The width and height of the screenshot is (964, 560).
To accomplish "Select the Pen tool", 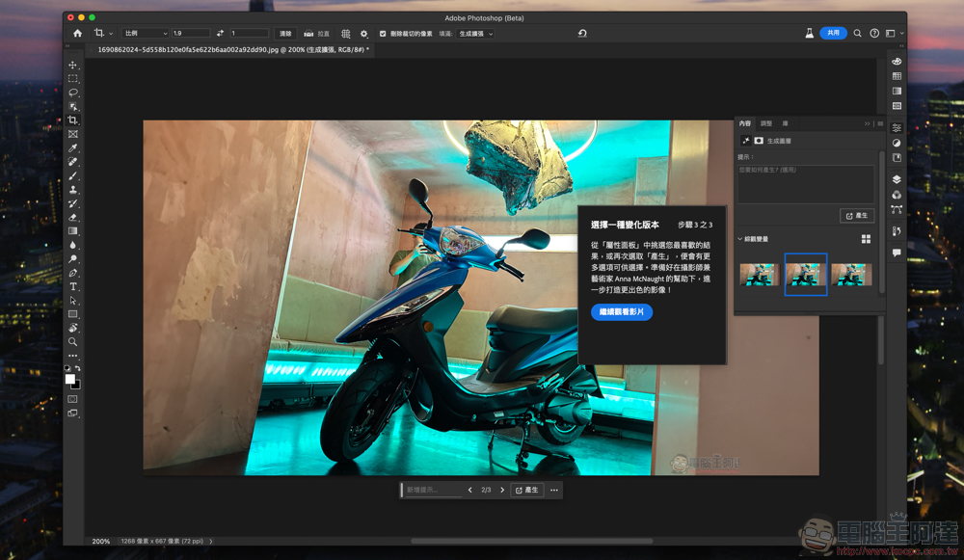I will click(73, 273).
